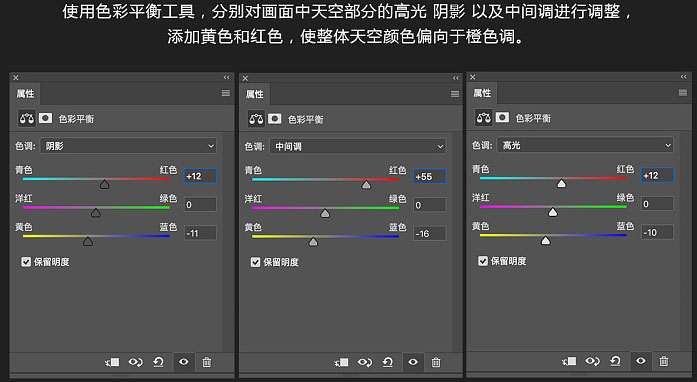Open the 色调 dropdown showing 阴影
The width and height of the screenshot is (697, 382).
(x=128, y=146)
